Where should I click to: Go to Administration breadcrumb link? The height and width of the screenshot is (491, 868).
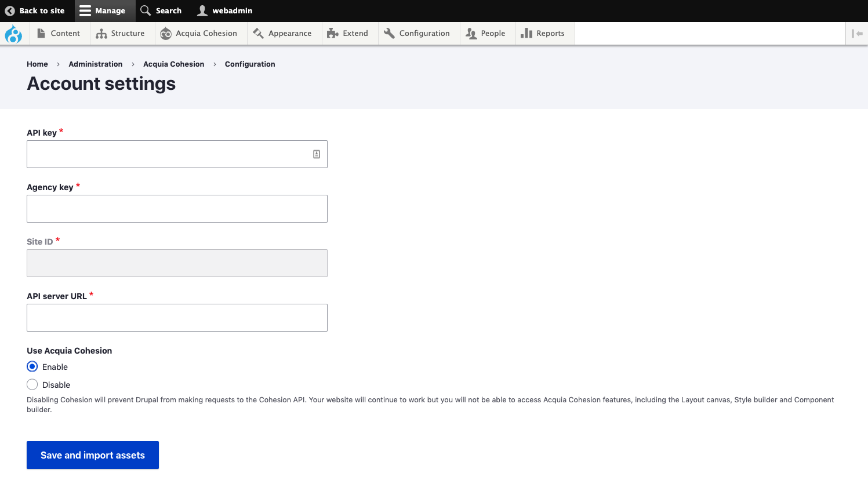tap(96, 64)
